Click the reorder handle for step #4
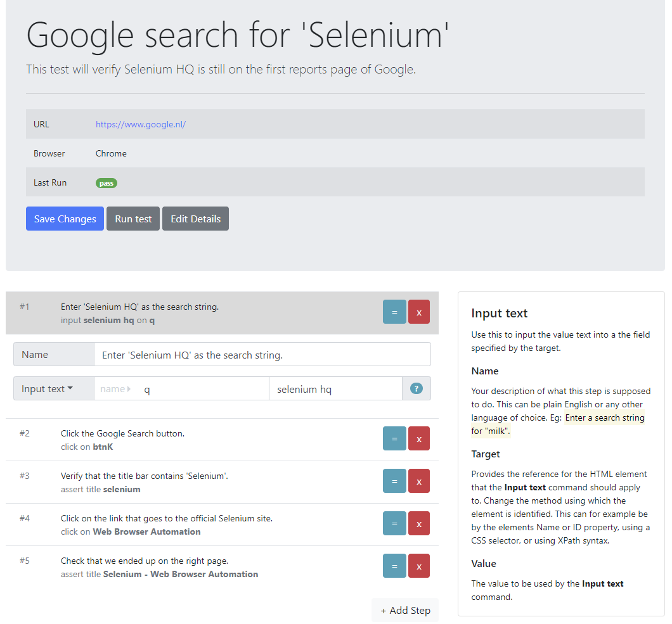Viewport: 672px width, 624px height. (x=394, y=523)
